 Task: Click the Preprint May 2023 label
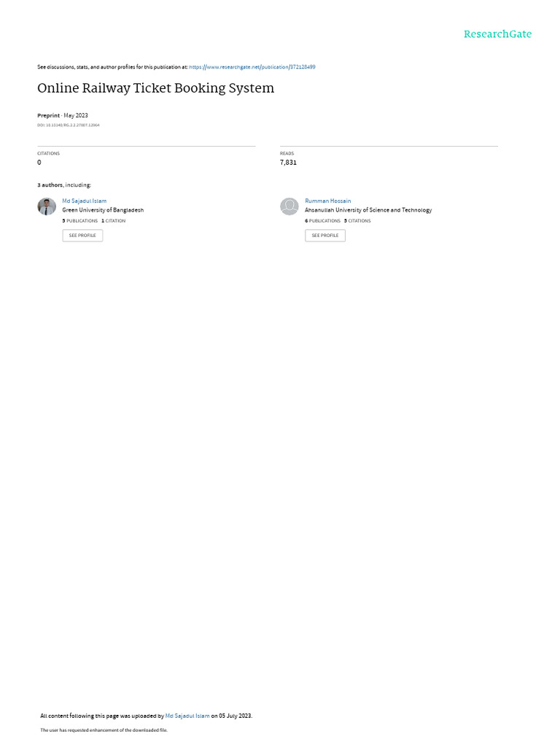(63, 115)
